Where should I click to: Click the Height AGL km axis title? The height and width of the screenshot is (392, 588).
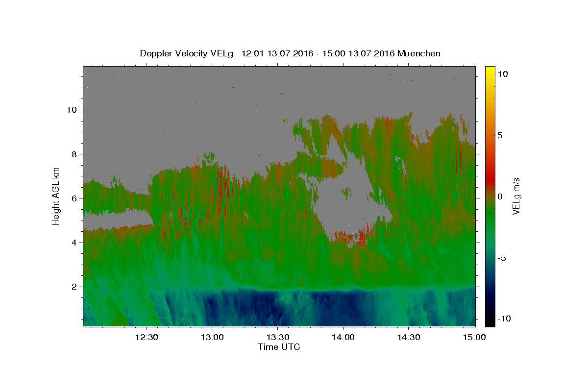coord(56,196)
